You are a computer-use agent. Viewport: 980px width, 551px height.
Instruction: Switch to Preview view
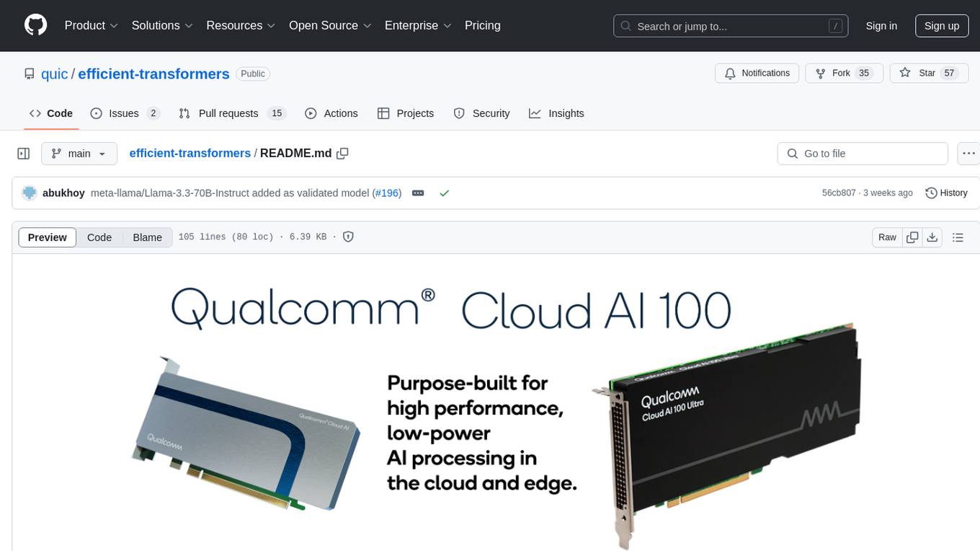coord(48,237)
